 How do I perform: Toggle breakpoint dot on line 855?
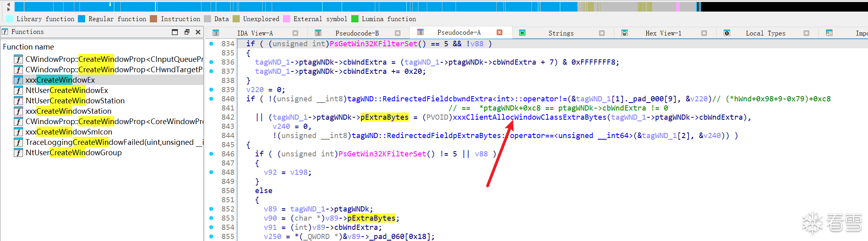(211, 236)
